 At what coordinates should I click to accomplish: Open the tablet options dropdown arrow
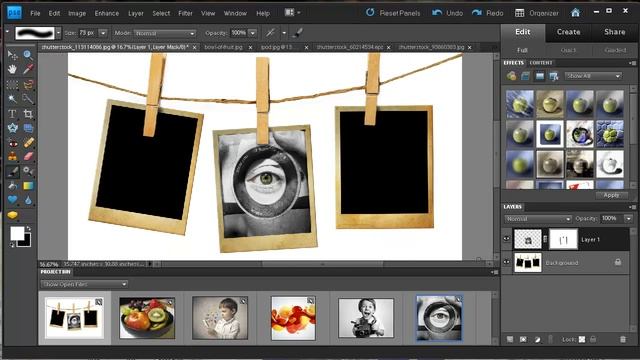[x=284, y=33]
